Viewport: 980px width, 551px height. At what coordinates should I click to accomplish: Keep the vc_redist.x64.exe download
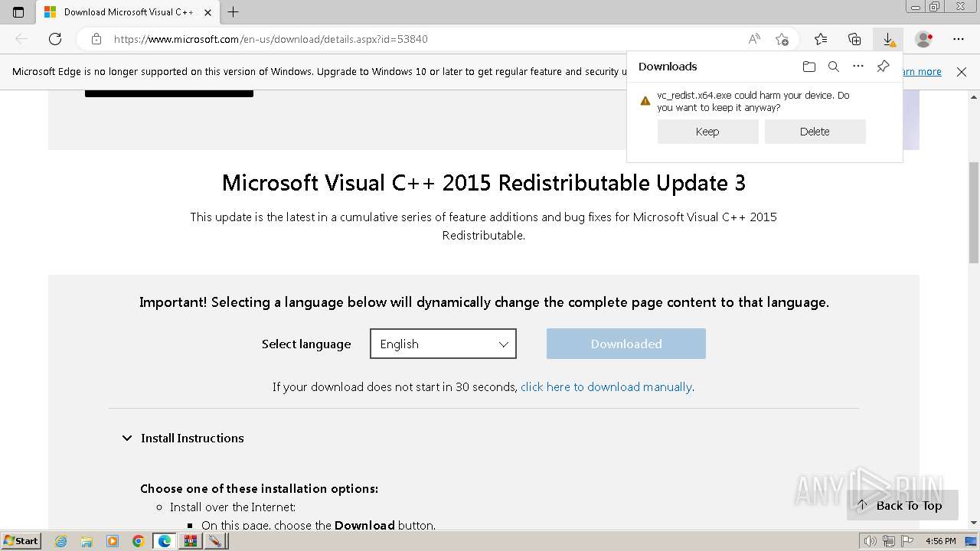coord(707,132)
